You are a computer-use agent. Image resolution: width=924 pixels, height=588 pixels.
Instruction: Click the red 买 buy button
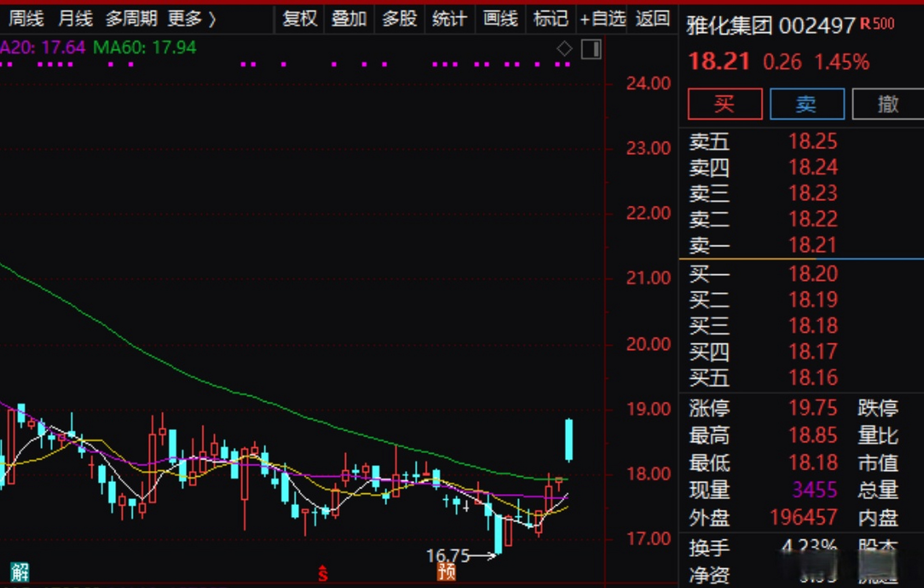pyautogui.click(x=725, y=104)
